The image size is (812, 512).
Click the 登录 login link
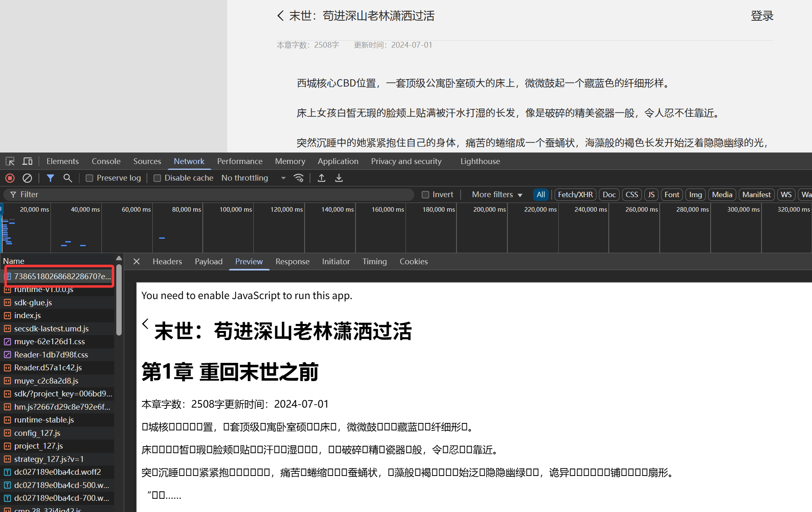click(x=762, y=16)
